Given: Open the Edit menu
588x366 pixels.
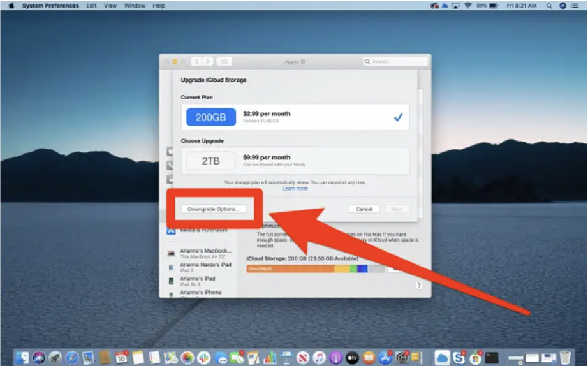Looking at the screenshot, I should tap(91, 6).
